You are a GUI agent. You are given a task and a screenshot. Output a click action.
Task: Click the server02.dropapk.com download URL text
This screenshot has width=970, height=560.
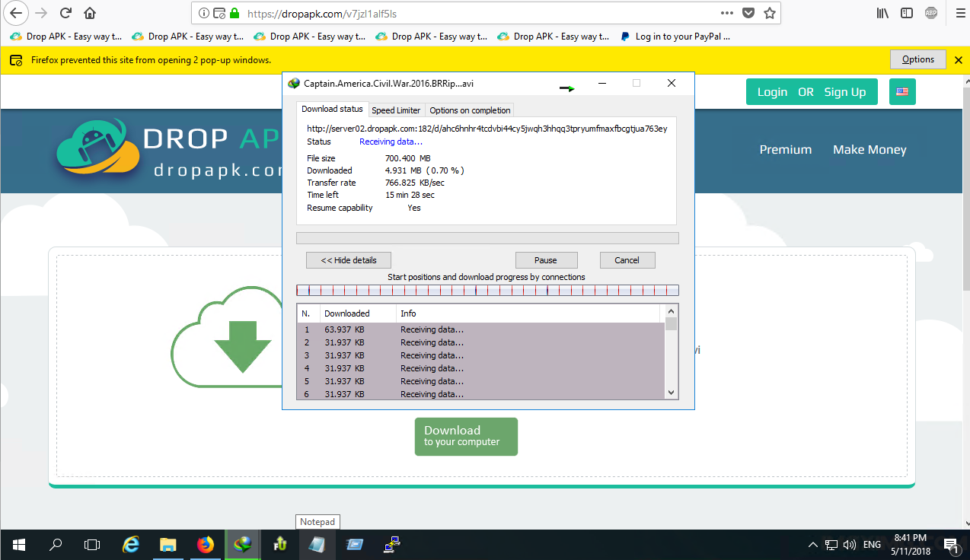(x=487, y=129)
